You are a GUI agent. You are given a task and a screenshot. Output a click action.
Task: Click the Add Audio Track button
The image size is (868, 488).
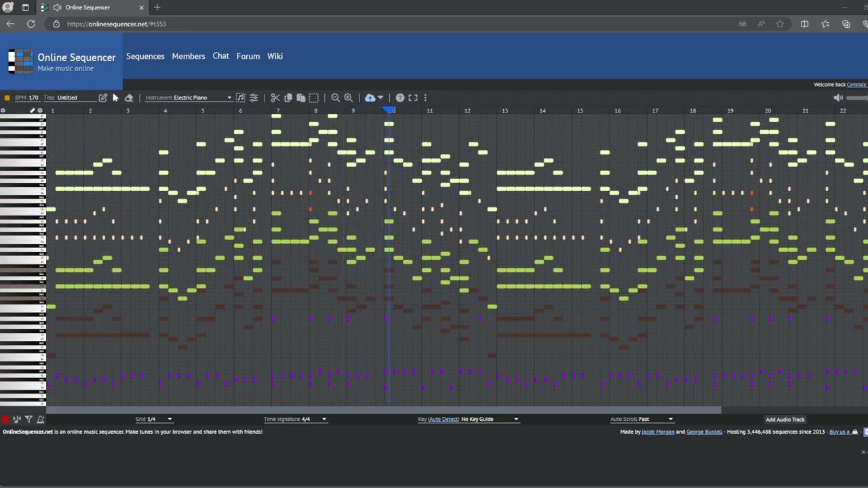[x=785, y=420]
